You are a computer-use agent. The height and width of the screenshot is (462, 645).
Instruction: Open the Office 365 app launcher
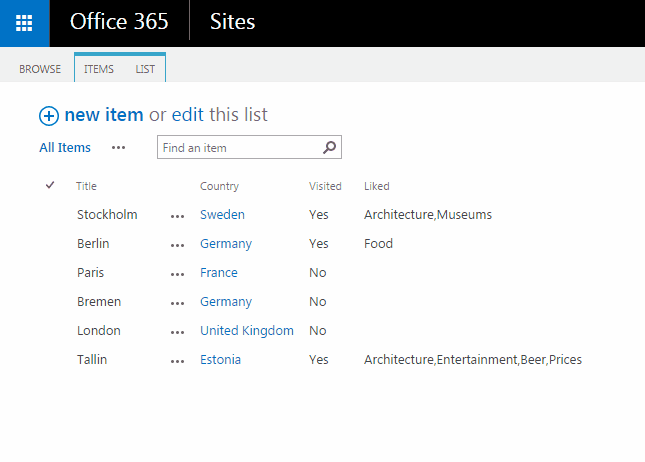[x=24, y=23]
